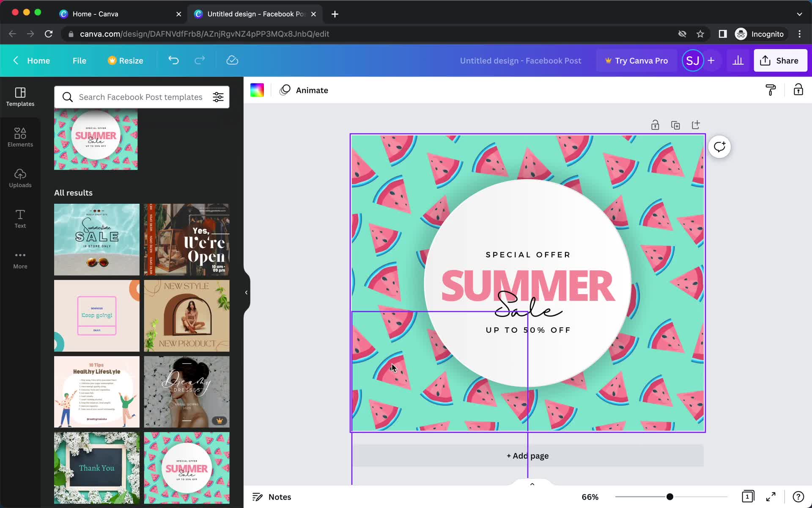Go back to Home
Viewport: 812px width, 508px height.
tap(31, 61)
